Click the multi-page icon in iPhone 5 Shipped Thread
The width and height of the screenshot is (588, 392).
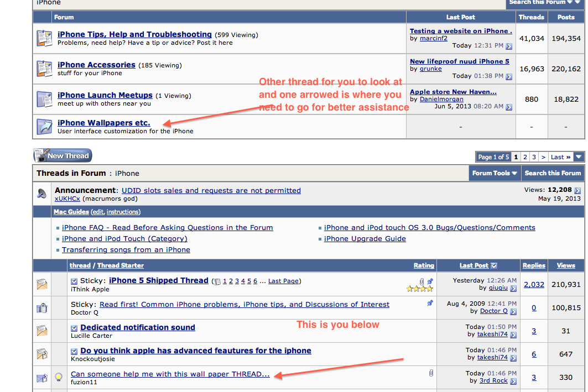pyautogui.click(x=217, y=281)
